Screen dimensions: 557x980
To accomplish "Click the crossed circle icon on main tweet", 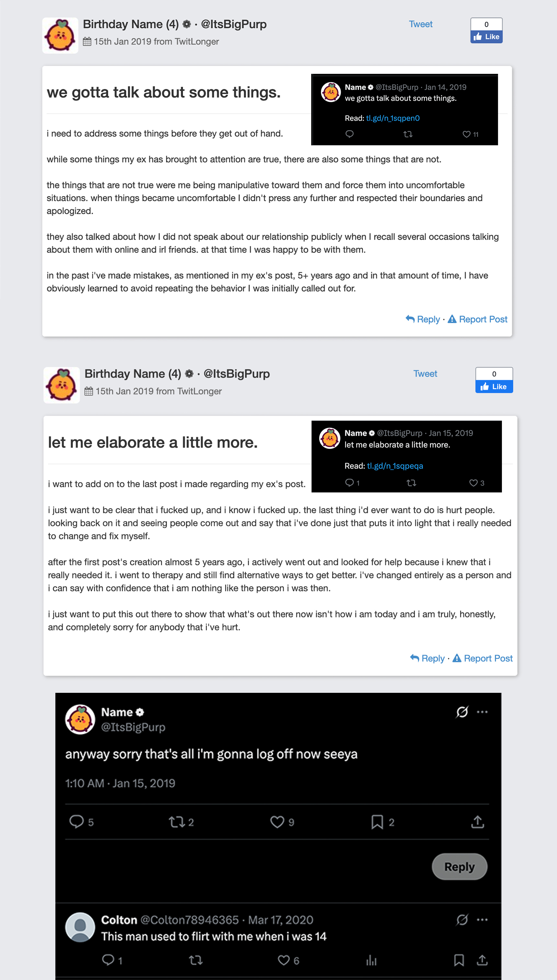I will 462,712.
